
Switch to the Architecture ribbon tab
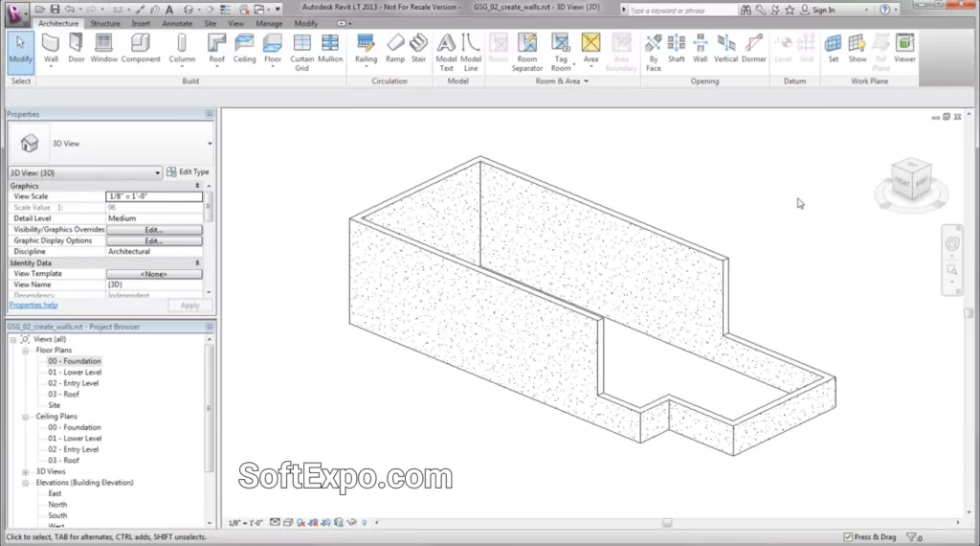(58, 23)
